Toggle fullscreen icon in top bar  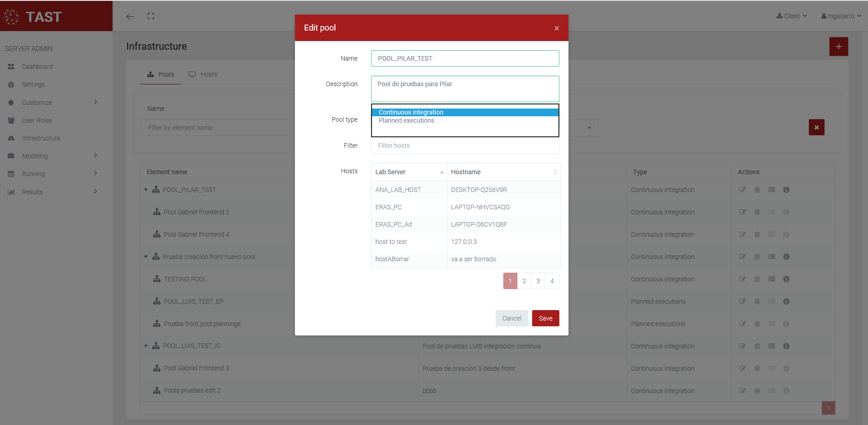(151, 16)
